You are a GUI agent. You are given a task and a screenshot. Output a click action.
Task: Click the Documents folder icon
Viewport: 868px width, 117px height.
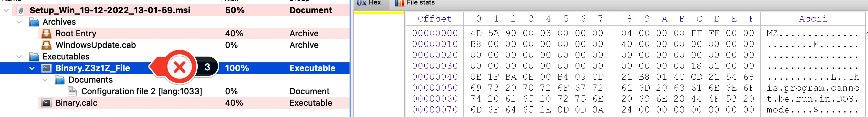coord(60,80)
